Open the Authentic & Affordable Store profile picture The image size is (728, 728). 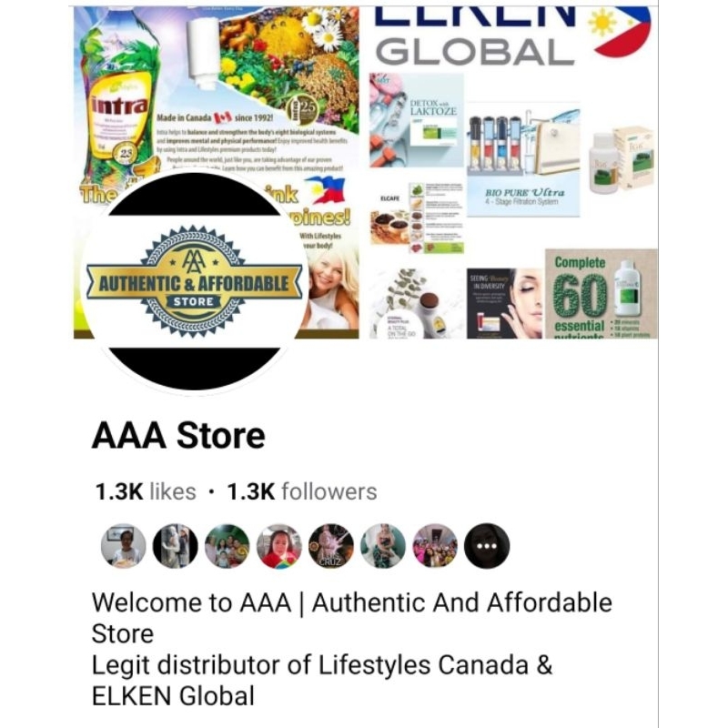[x=194, y=281]
